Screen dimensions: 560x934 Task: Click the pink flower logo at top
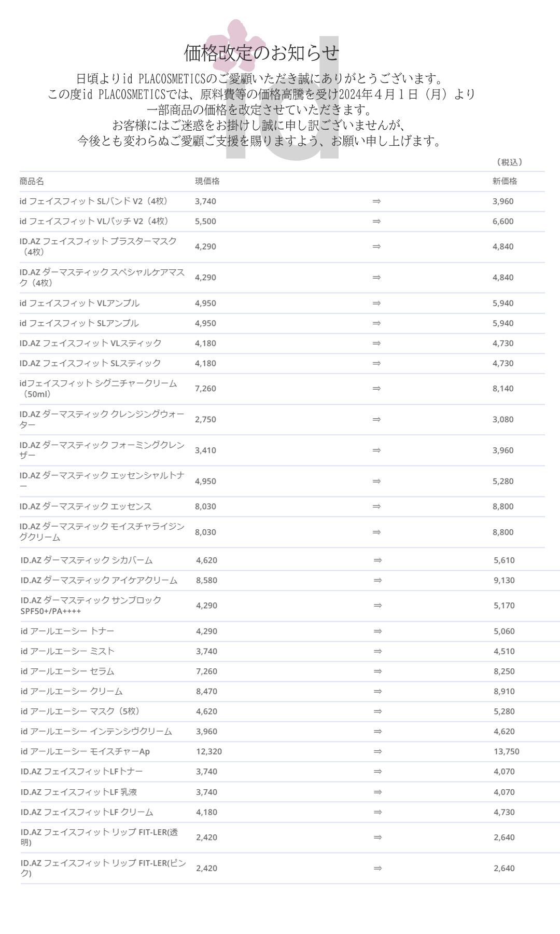click(x=236, y=46)
